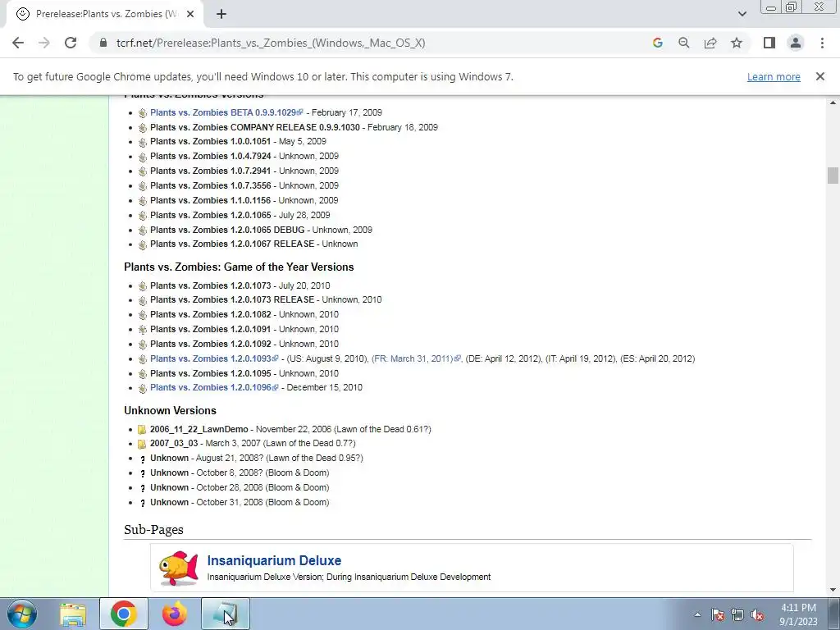The image size is (840, 630).
Task: Reload the current page
Action: pyautogui.click(x=71, y=43)
